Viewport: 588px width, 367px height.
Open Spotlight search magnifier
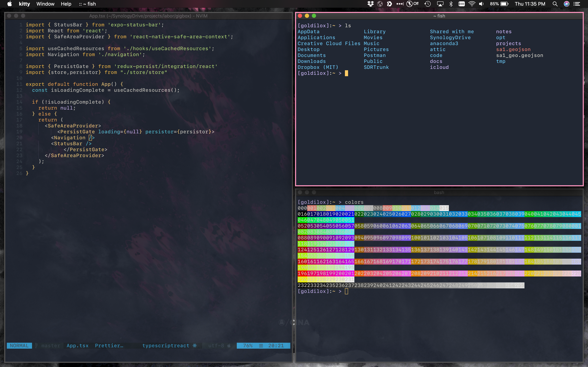(555, 4)
